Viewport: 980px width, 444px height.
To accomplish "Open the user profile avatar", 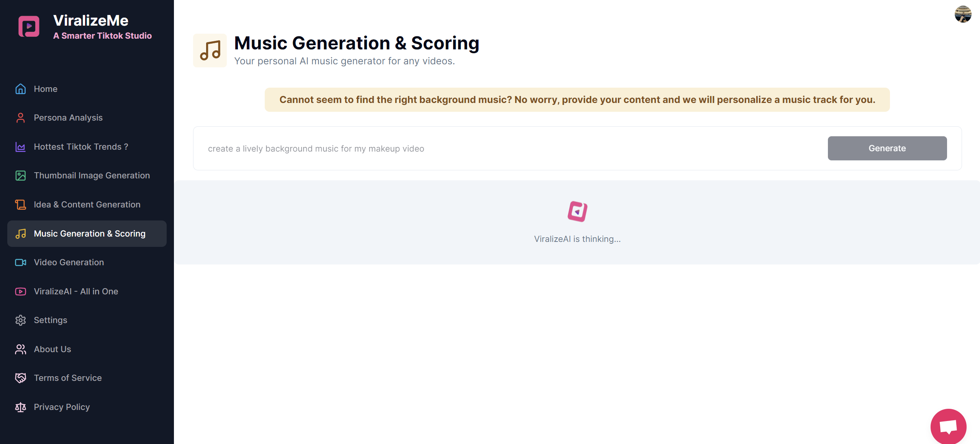I will [962, 15].
